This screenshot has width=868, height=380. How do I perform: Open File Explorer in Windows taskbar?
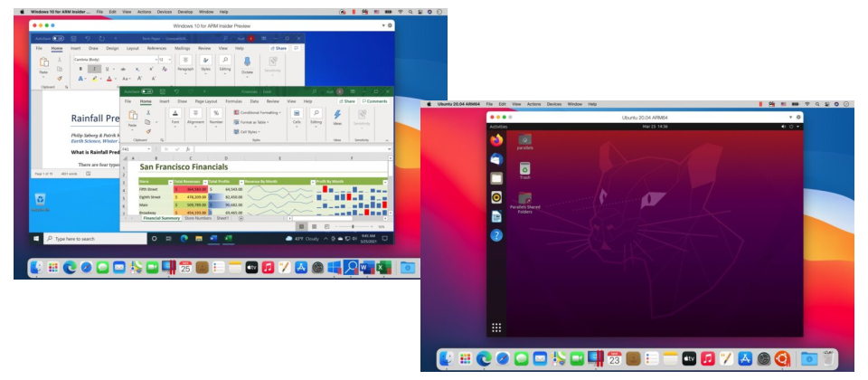tap(199, 238)
